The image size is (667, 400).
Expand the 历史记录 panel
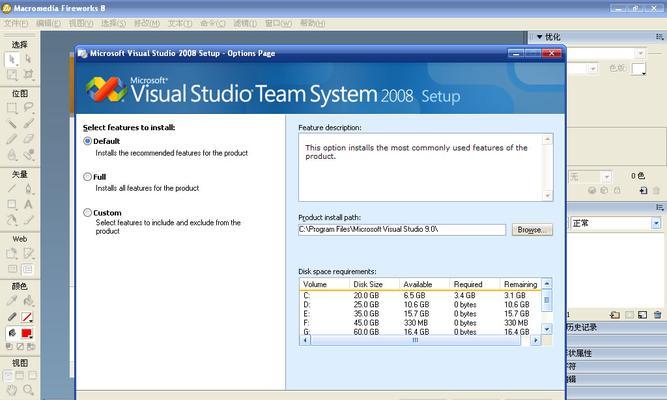tap(581, 327)
